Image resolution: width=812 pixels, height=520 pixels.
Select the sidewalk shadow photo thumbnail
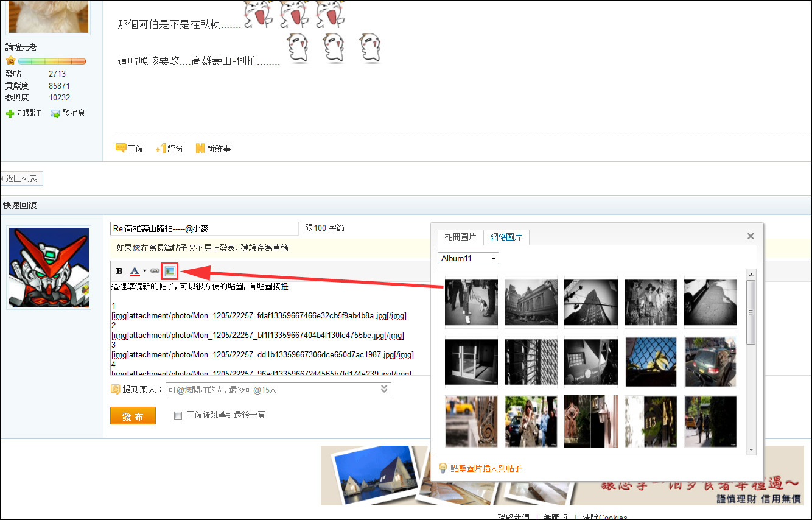point(710,302)
